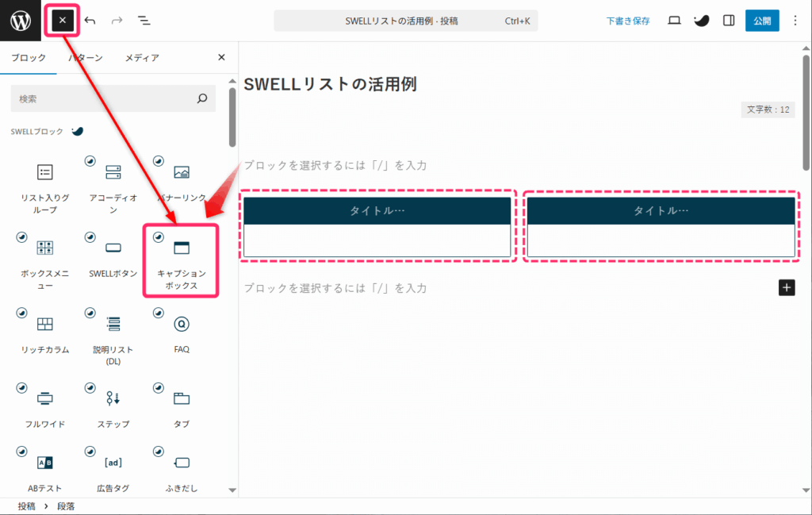Undo the last edit
This screenshot has height=515, width=812.
[x=90, y=21]
